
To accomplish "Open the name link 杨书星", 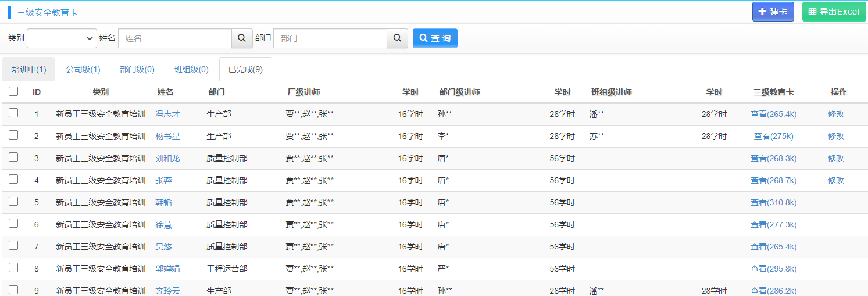I will click(x=167, y=136).
